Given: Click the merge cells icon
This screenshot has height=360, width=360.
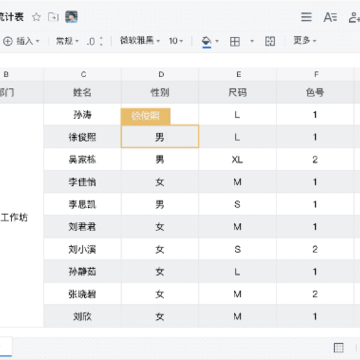Looking at the screenshot, I should 270,41.
